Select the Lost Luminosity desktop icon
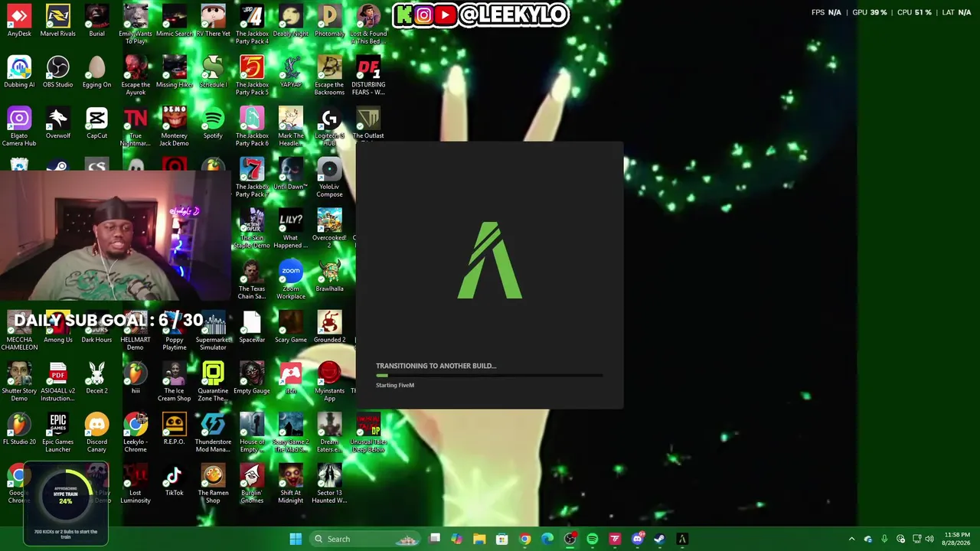 pos(136,484)
